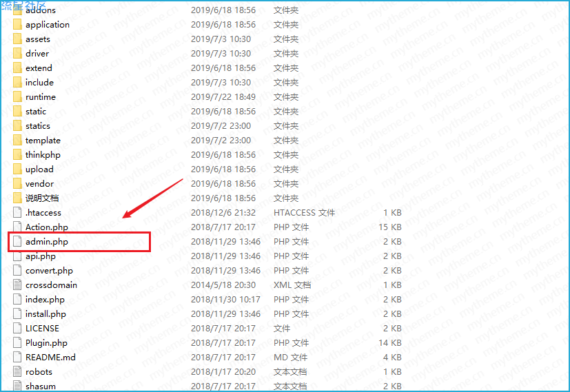Select the file name robots
The image size is (570, 392).
tap(39, 372)
